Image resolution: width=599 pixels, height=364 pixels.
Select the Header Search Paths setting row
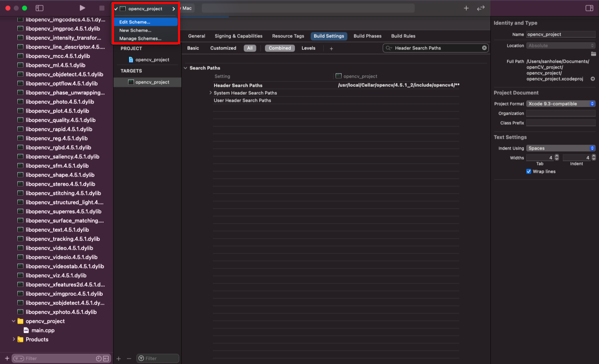tap(336, 85)
